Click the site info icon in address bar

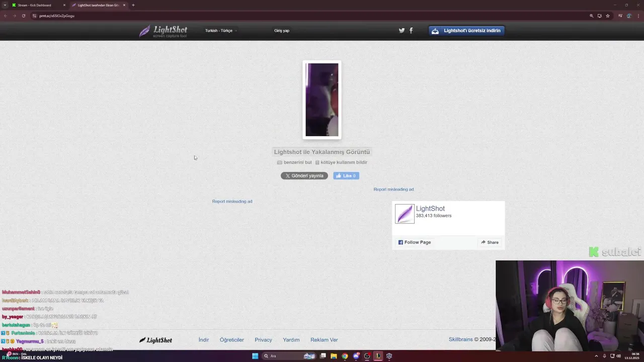click(34, 16)
